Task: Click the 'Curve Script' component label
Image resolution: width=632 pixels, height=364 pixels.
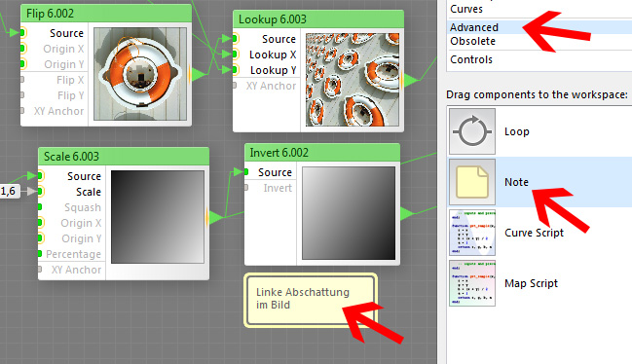Action: click(534, 233)
